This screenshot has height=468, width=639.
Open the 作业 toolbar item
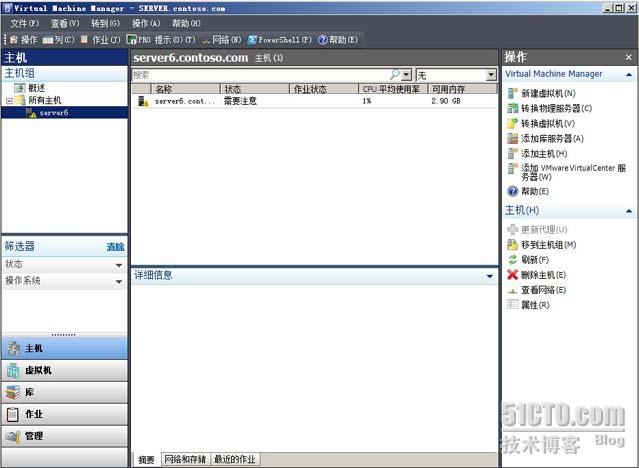[100, 40]
